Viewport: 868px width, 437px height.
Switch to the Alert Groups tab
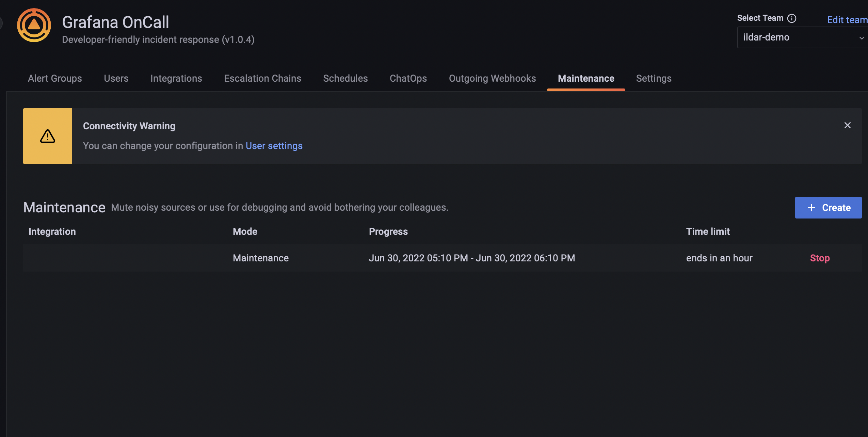54,78
